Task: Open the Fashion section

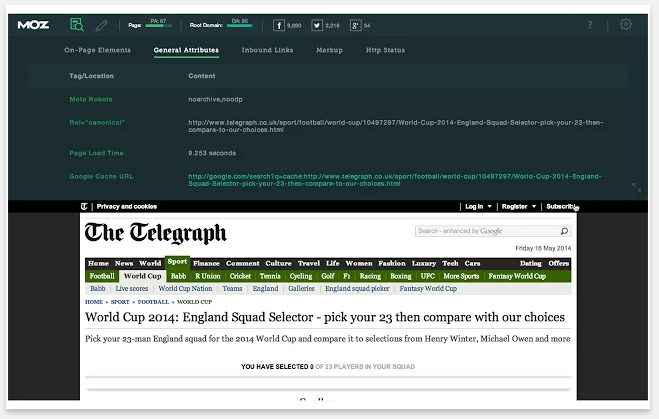Action: click(x=392, y=264)
